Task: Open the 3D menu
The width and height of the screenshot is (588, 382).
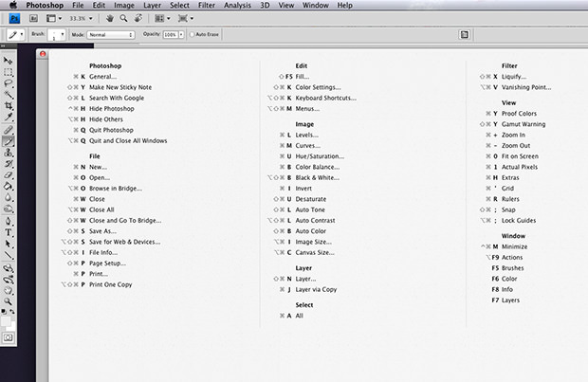Action: (265, 6)
